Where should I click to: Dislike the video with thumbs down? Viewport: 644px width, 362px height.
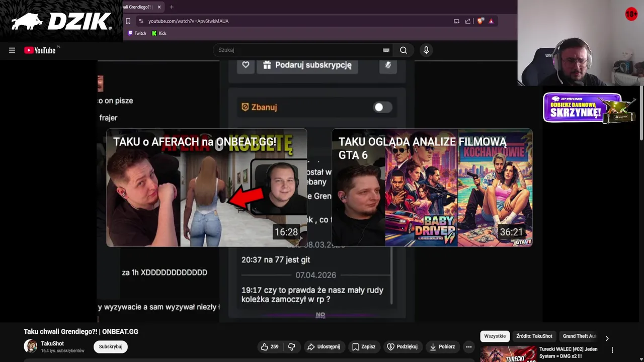pyautogui.click(x=291, y=347)
